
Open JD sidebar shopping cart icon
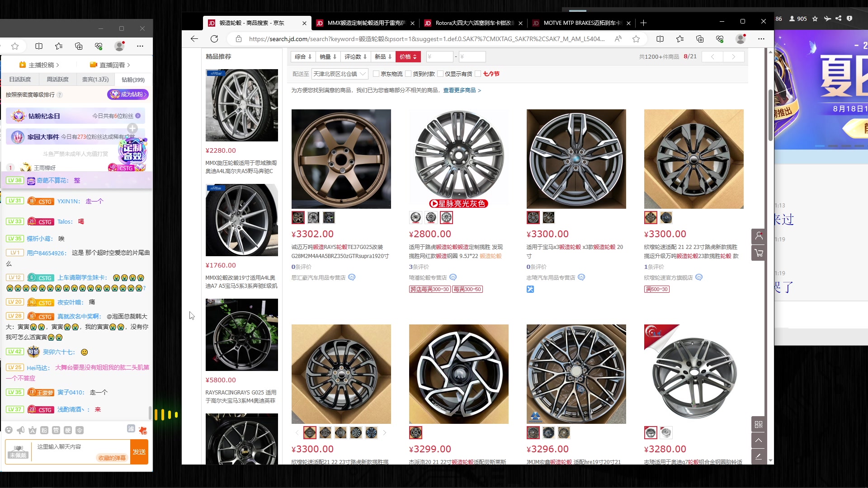(759, 253)
